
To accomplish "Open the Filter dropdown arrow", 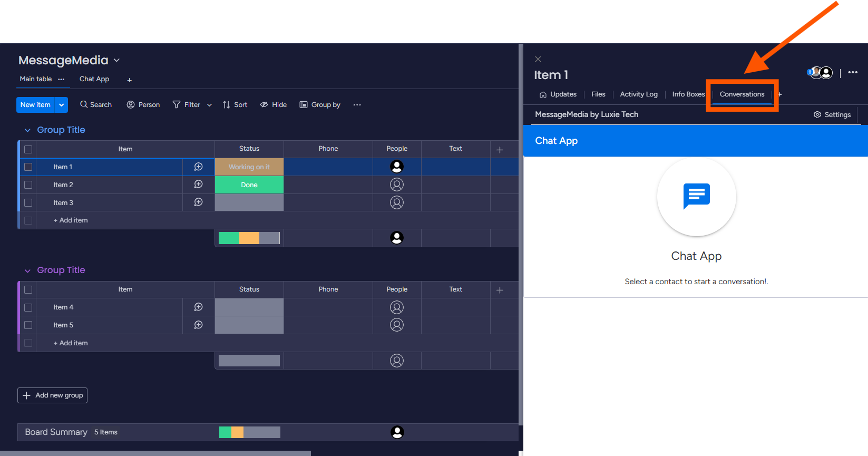I will [209, 105].
